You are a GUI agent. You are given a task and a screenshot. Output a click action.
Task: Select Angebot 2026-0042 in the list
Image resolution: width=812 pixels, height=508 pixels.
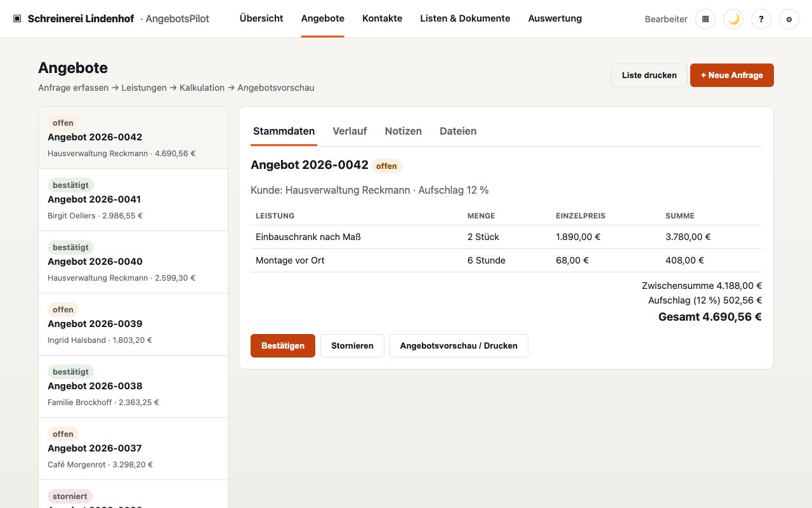click(133, 138)
